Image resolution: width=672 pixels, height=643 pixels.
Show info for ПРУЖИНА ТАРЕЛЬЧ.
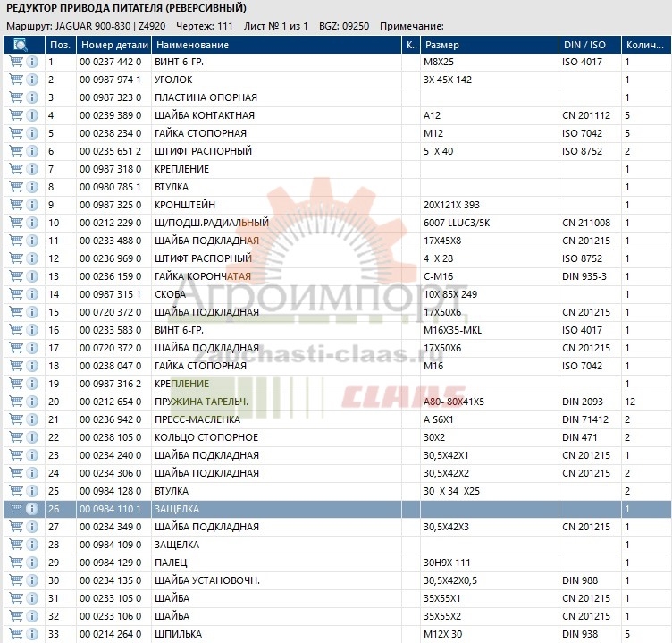point(32,402)
